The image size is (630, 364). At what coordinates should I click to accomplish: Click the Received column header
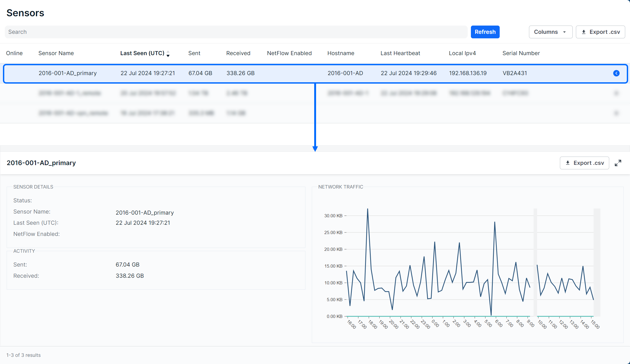coord(238,53)
